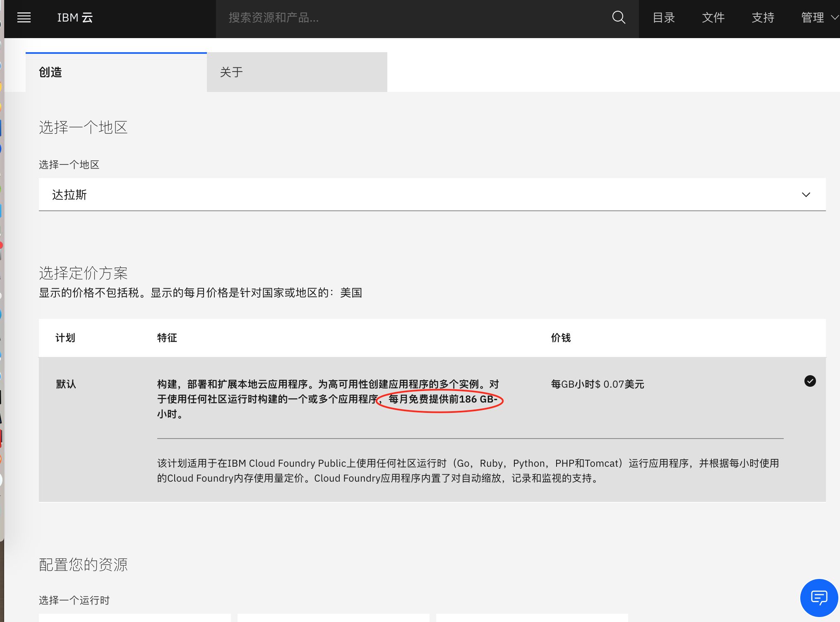Image resolution: width=840 pixels, height=622 pixels.
Task: Open the 目录 menu item
Action: (664, 17)
